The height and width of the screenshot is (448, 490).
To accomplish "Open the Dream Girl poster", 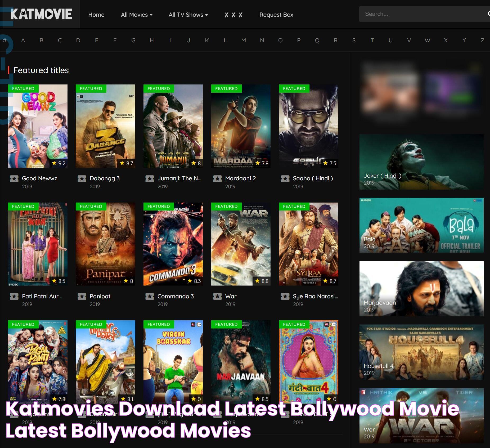I will [105, 362].
